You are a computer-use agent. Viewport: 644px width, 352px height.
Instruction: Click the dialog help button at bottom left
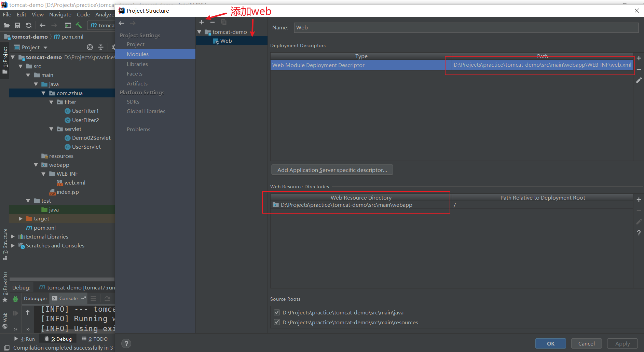coord(126,343)
